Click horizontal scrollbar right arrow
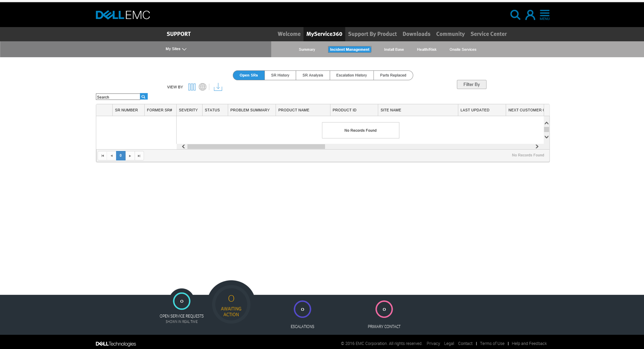Viewport: 644px width, 349px height. pos(537,146)
